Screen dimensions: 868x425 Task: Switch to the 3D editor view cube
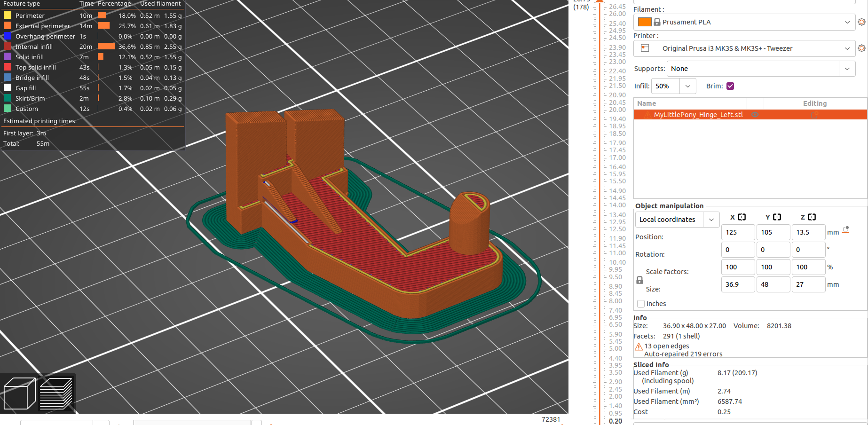19,394
